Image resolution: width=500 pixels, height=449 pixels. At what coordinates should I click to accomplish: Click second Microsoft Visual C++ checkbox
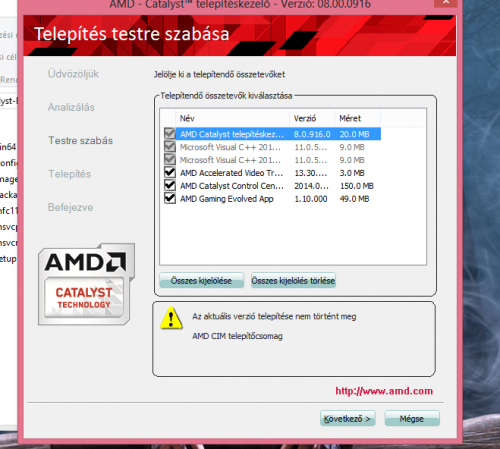tap(170, 160)
